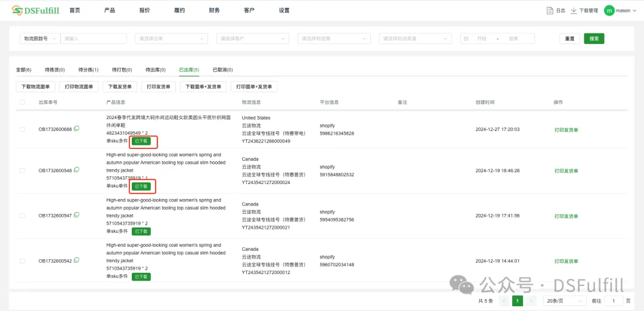Copy order number OB1732600542 via icon
The width and height of the screenshot is (644, 311).
(x=76, y=260)
